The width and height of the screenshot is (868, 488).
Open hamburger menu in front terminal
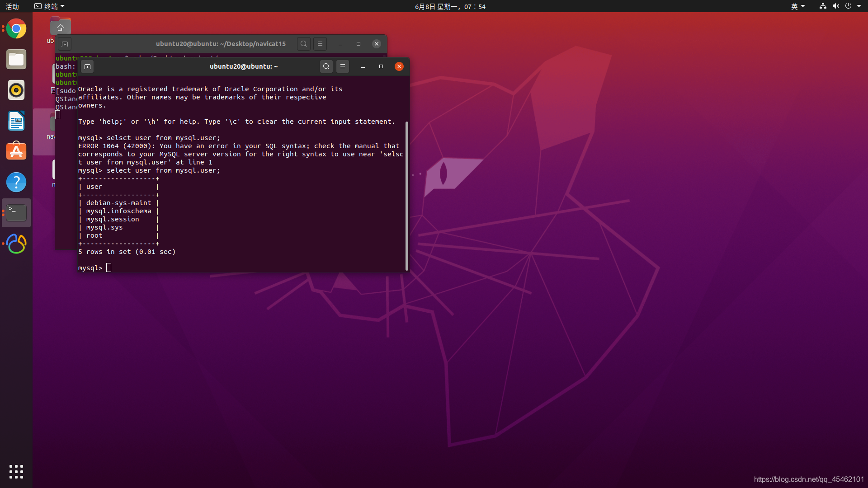343,66
